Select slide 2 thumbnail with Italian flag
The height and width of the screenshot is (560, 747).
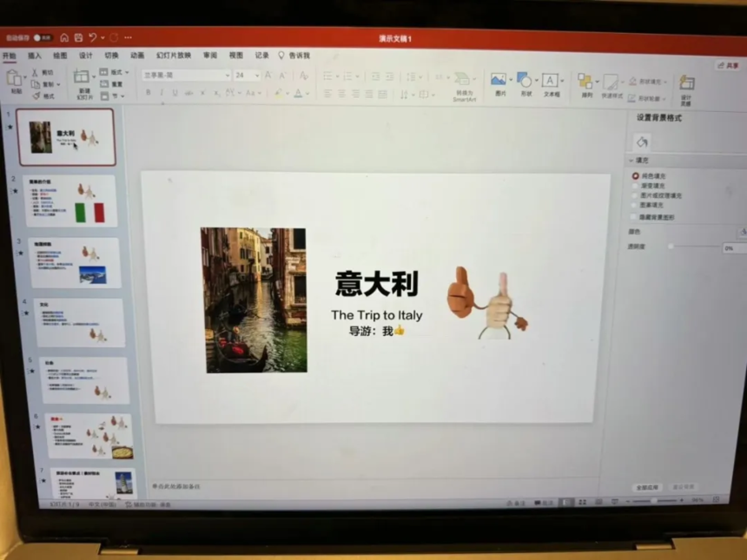pyautogui.click(x=71, y=201)
